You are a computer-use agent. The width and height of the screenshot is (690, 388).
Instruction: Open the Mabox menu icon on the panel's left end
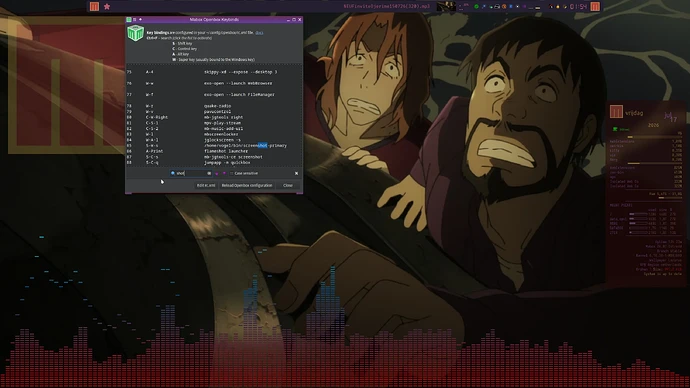pyautogui.click(x=94, y=7)
